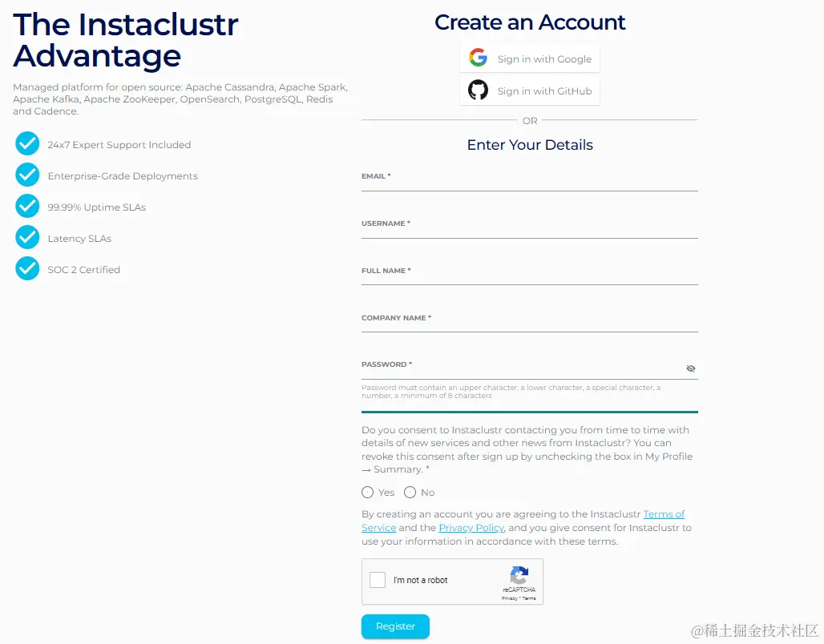Click the checkmark beside 99.99% Uptime SLAs
The height and width of the screenshot is (644, 824).
pyautogui.click(x=26, y=207)
